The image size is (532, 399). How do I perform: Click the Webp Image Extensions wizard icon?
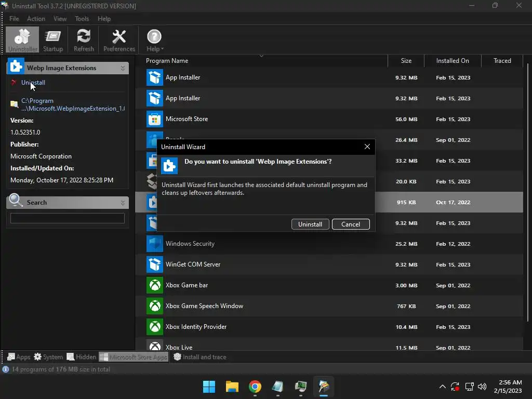(x=169, y=166)
